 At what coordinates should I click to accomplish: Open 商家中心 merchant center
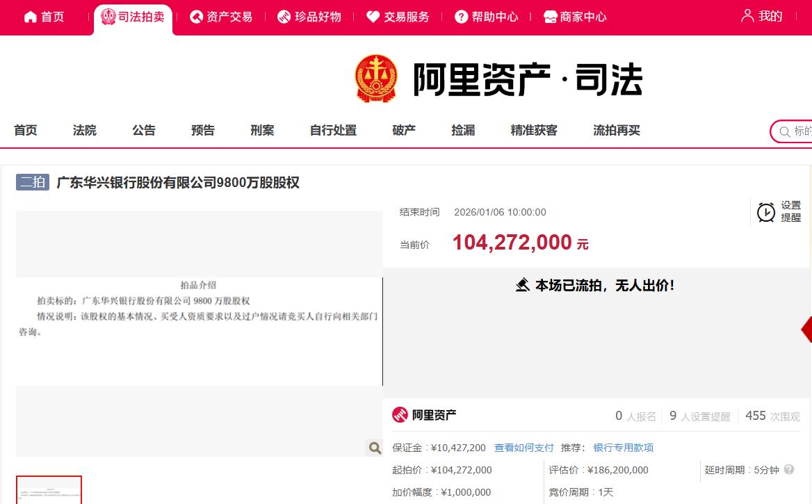coord(575,17)
